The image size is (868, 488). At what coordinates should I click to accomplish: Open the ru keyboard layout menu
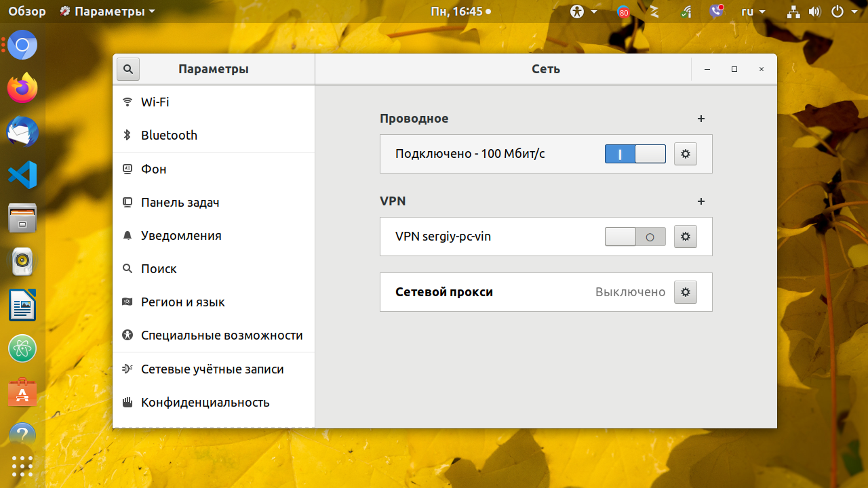pyautogui.click(x=753, y=12)
